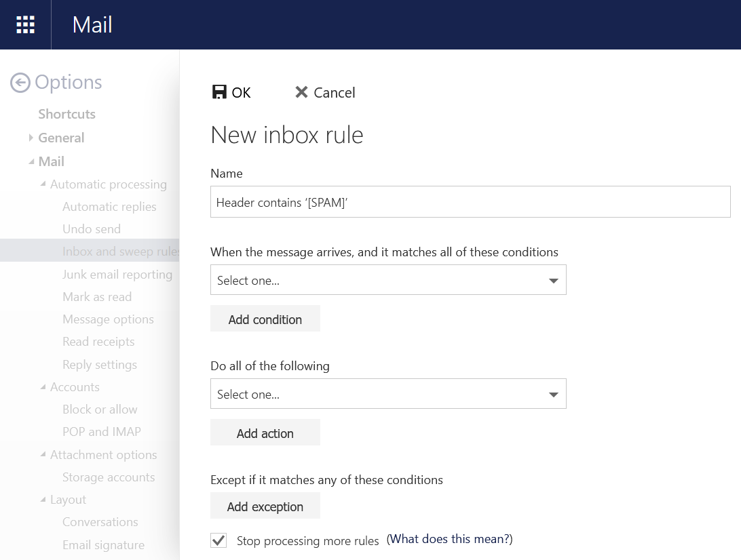Open the app launcher grid icon
The image size is (741, 560).
[x=25, y=25]
